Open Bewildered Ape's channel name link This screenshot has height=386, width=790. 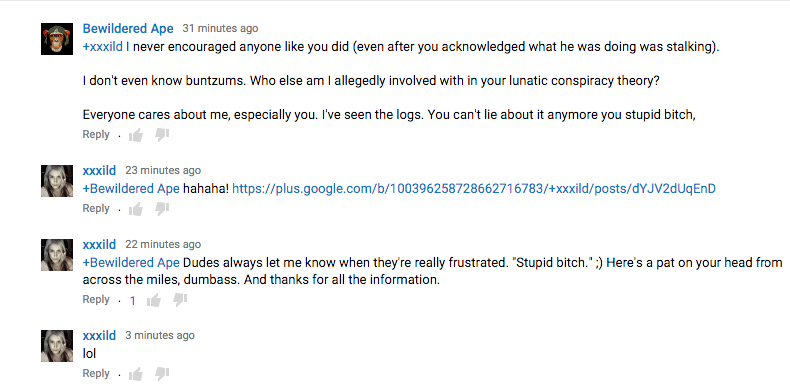[128, 29]
